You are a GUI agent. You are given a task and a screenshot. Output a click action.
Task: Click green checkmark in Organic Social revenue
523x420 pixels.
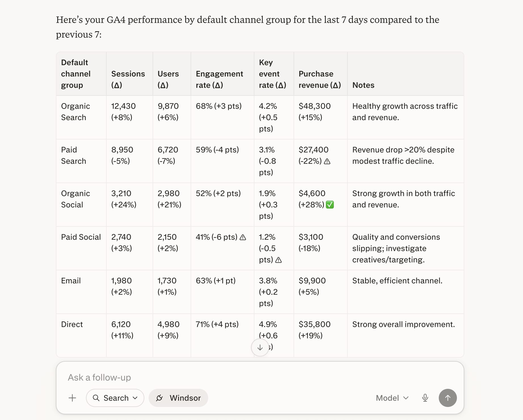330,205
